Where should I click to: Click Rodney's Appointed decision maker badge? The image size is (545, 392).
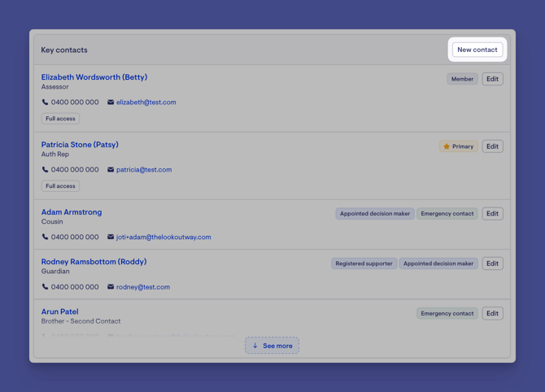pyautogui.click(x=438, y=264)
